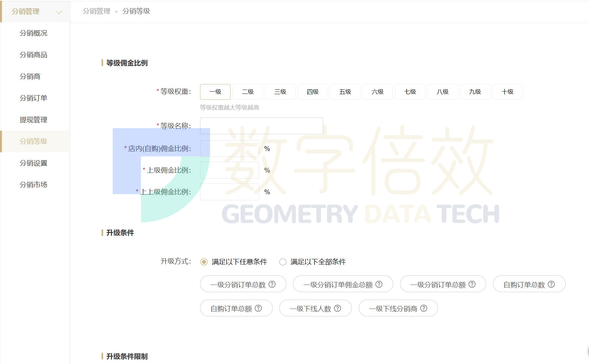The width and height of the screenshot is (589, 364).
Task: Open help tooltip for 一级分销订单总额
Action: 472,284
